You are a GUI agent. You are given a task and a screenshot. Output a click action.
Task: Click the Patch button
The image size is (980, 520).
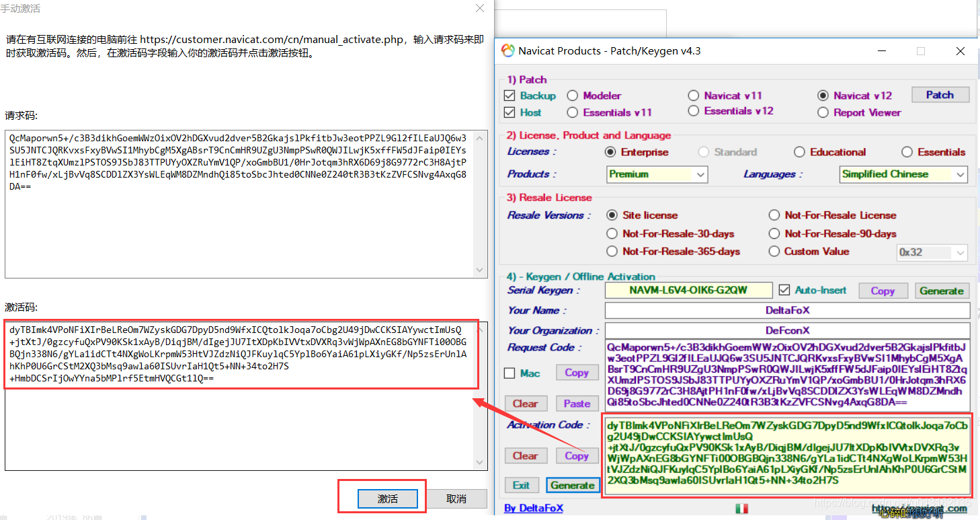940,95
